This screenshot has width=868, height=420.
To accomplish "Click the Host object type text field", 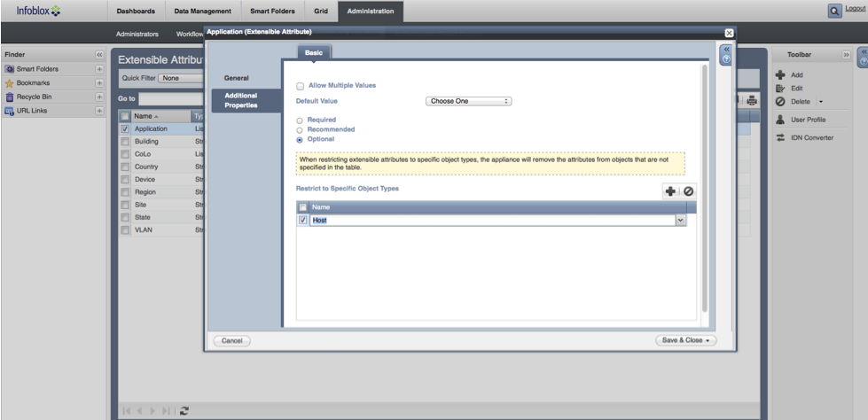I will tap(493, 221).
